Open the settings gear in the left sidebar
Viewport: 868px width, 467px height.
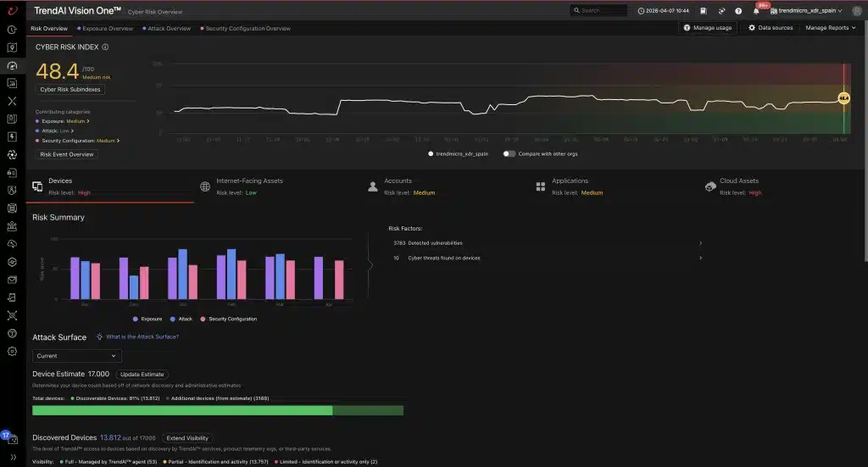[x=12, y=352]
